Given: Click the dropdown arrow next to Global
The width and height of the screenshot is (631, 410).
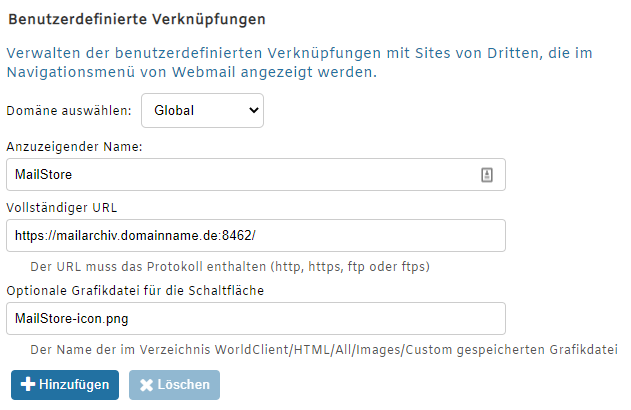Looking at the screenshot, I should pos(251,111).
